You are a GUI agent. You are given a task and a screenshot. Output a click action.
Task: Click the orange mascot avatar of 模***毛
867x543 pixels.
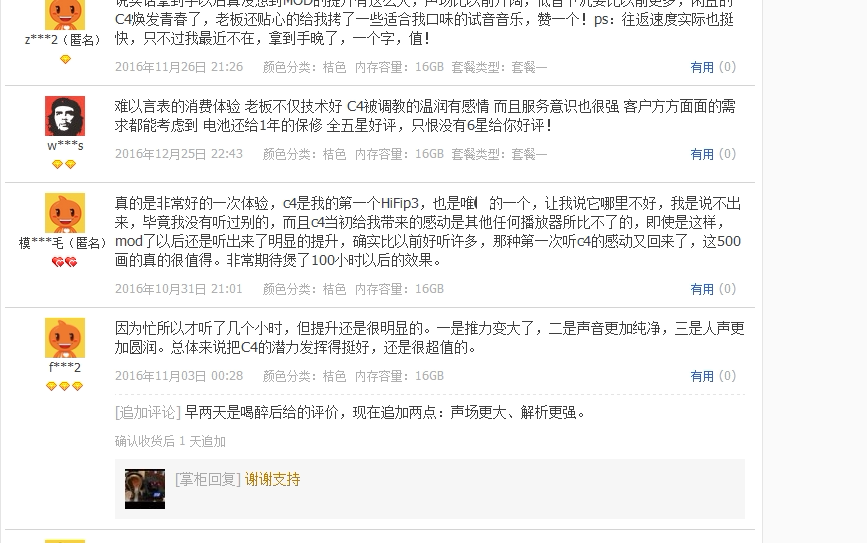coord(65,213)
